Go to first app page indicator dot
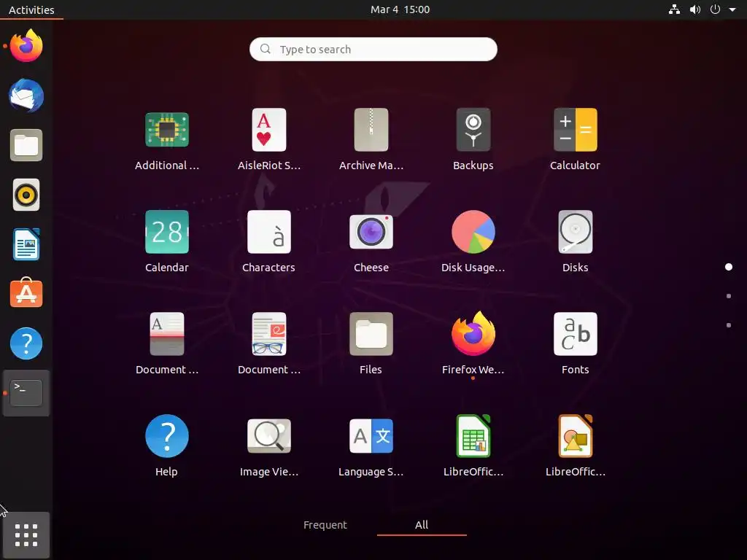This screenshot has width=747, height=560. point(729,267)
